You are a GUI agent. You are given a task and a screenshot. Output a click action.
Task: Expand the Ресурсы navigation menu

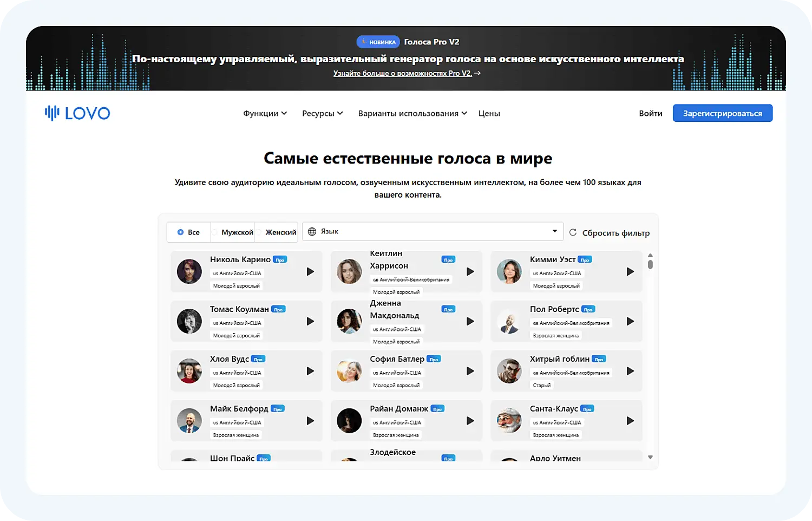[x=322, y=113]
